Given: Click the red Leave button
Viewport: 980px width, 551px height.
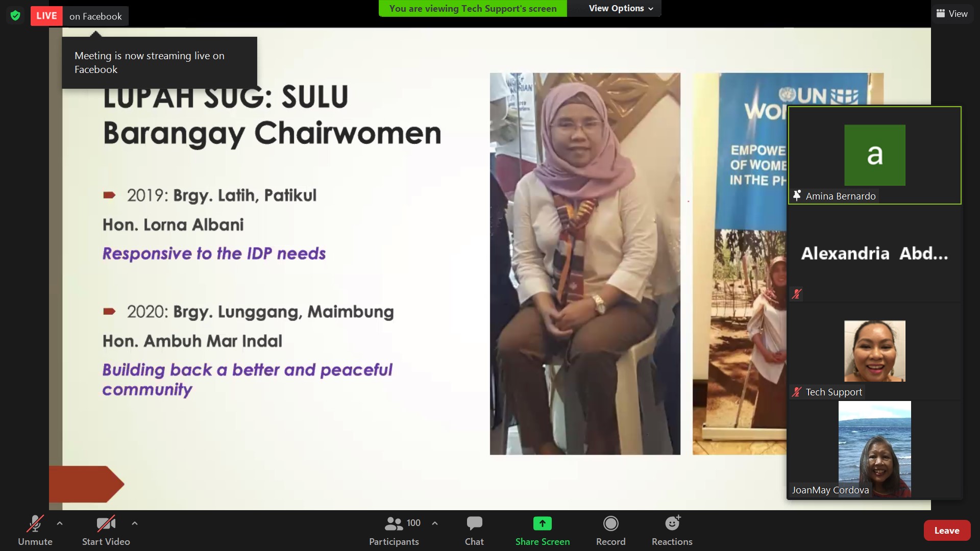Looking at the screenshot, I should [947, 531].
